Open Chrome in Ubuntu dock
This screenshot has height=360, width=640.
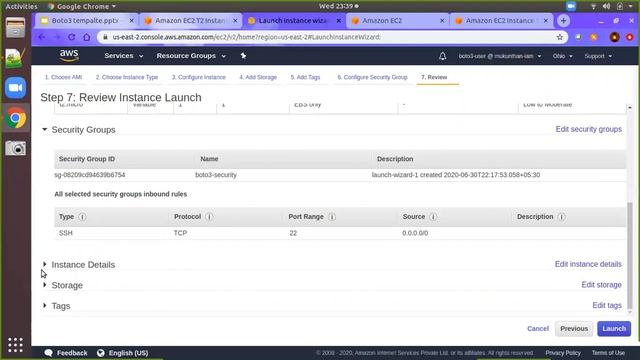tap(16, 118)
